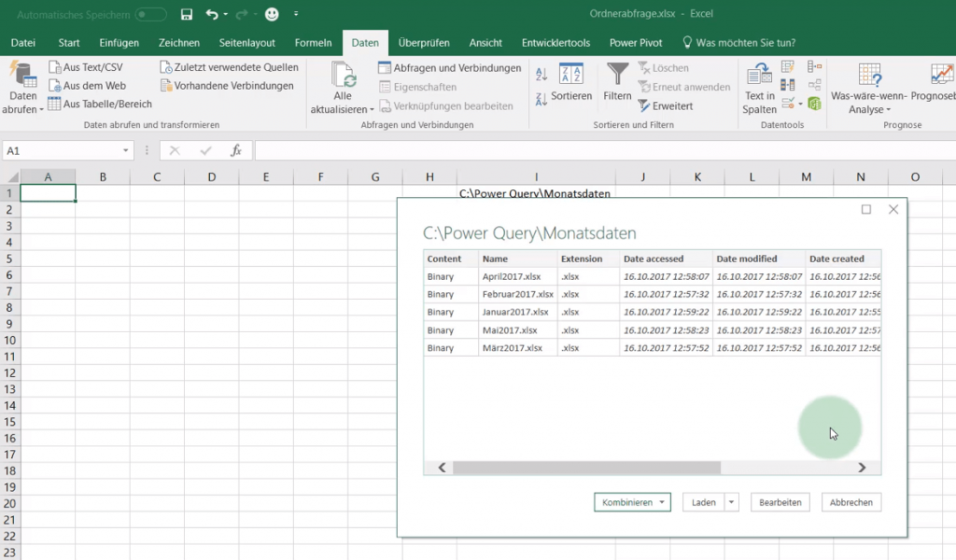Toggle the Automatisches Speichern switch
This screenshot has height=560, width=956.
150,14
